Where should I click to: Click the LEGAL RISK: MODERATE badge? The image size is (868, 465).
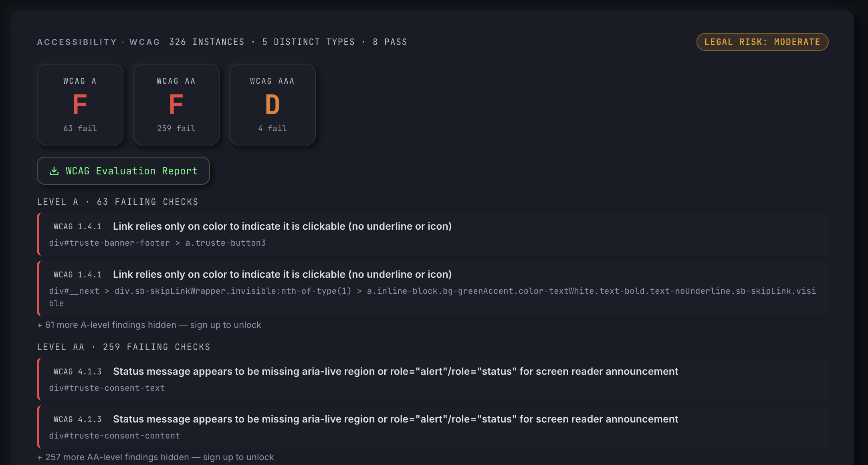762,42
